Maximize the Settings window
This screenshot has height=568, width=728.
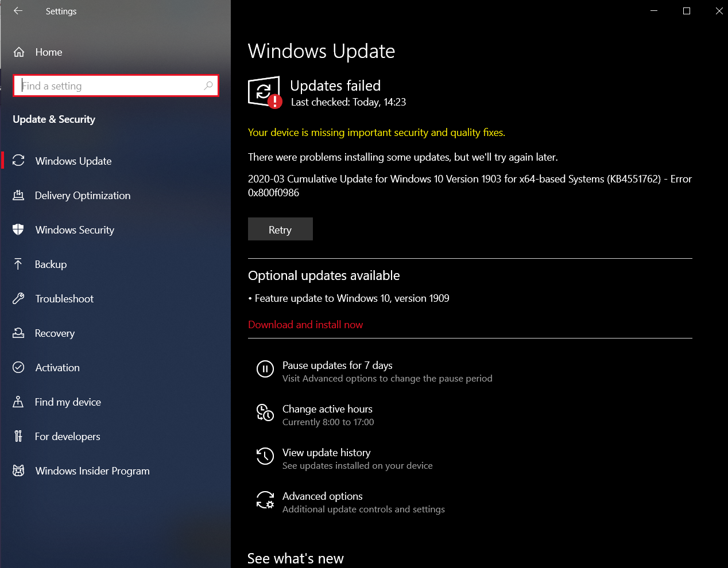(x=687, y=11)
